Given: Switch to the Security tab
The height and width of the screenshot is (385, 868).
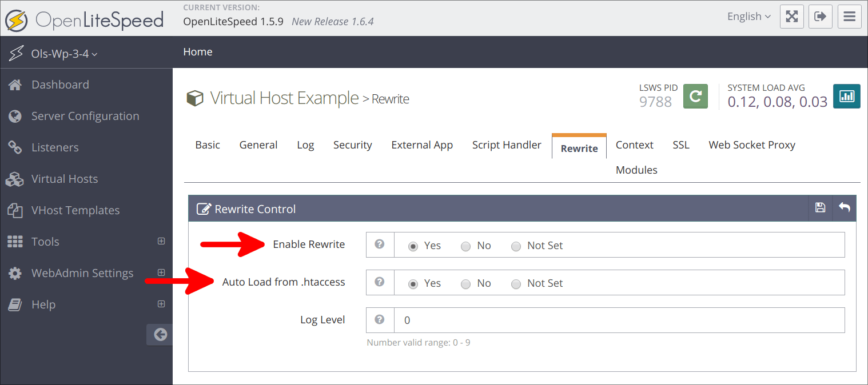Looking at the screenshot, I should pos(353,145).
